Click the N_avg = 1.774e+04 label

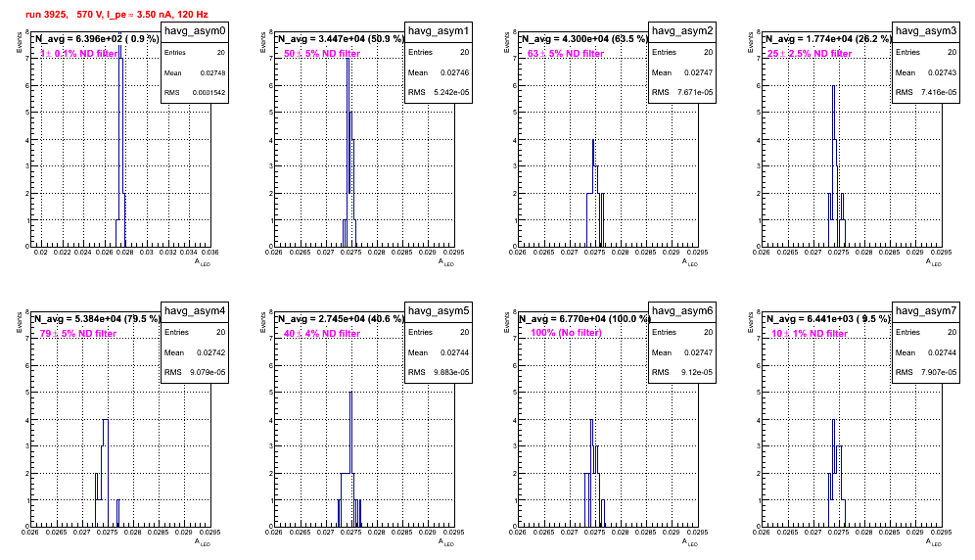tap(827, 39)
